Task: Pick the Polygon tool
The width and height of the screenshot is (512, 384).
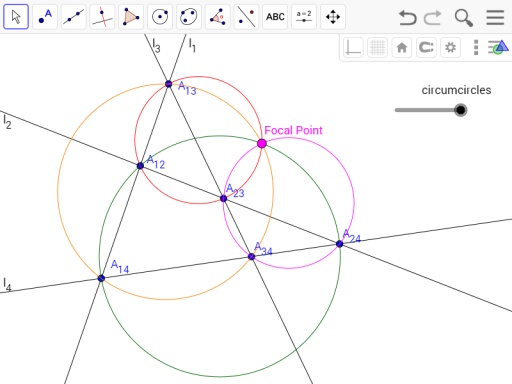Action: point(131,17)
